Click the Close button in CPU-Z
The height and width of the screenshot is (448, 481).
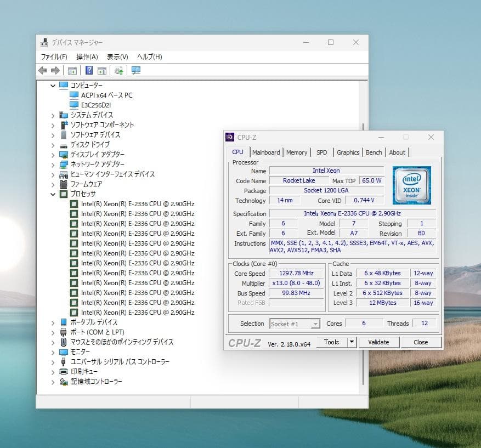click(421, 342)
